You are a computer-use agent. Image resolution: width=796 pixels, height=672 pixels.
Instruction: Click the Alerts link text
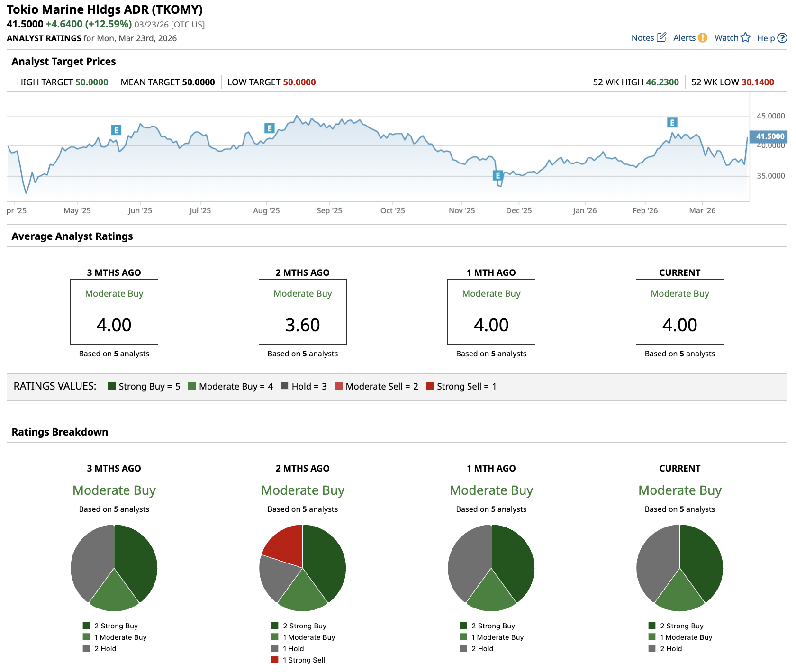tap(684, 38)
